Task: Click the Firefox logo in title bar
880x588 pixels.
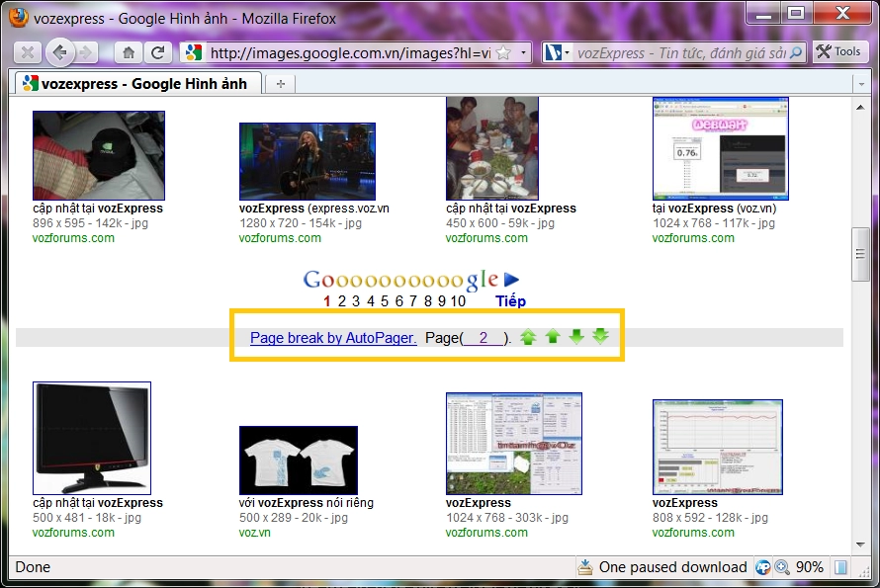Action: tap(19, 18)
